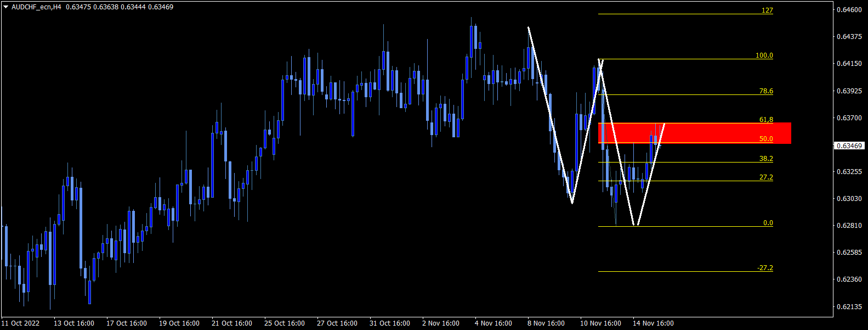Click 0.63030 on the price scale
Image resolution: width=868 pixels, height=330 pixels.
click(849, 199)
